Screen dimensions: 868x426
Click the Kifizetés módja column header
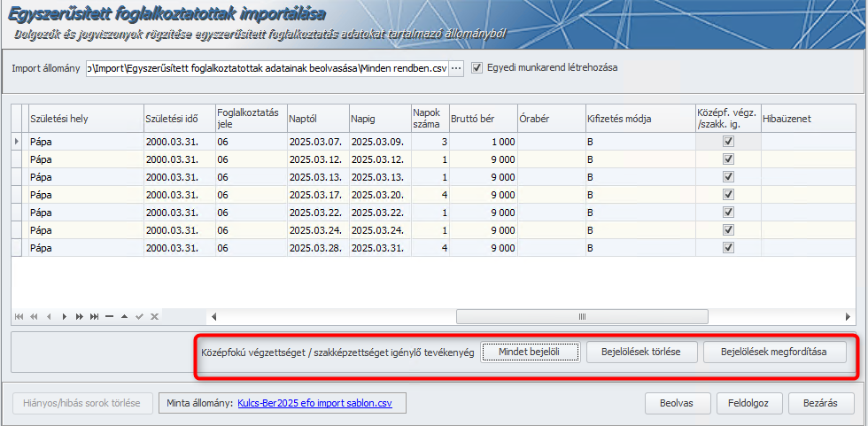(640, 118)
